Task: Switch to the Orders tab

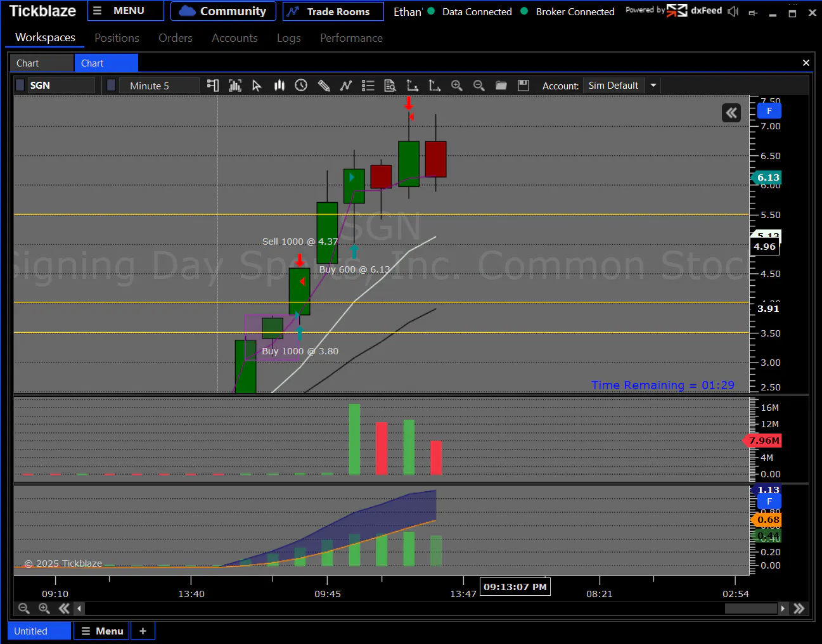Action: click(x=176, y=38)
